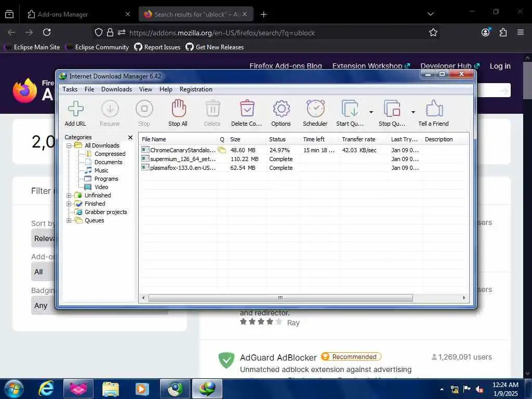This screenshot has height=399, width=532.
Task: Bookmark this page with the star icon
Action: tap(433, 33)
